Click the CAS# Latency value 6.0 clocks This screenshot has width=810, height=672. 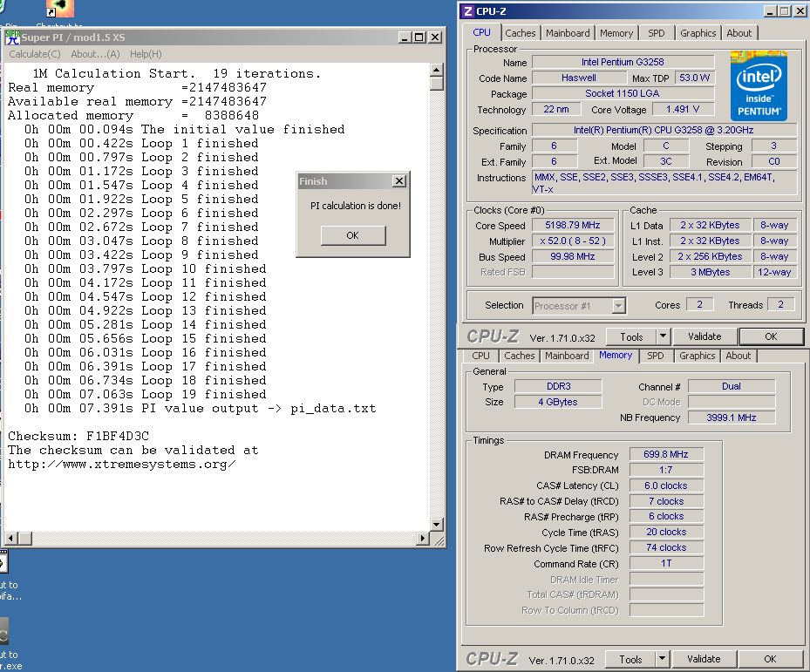pyautogui.click(x=666, y=486)
